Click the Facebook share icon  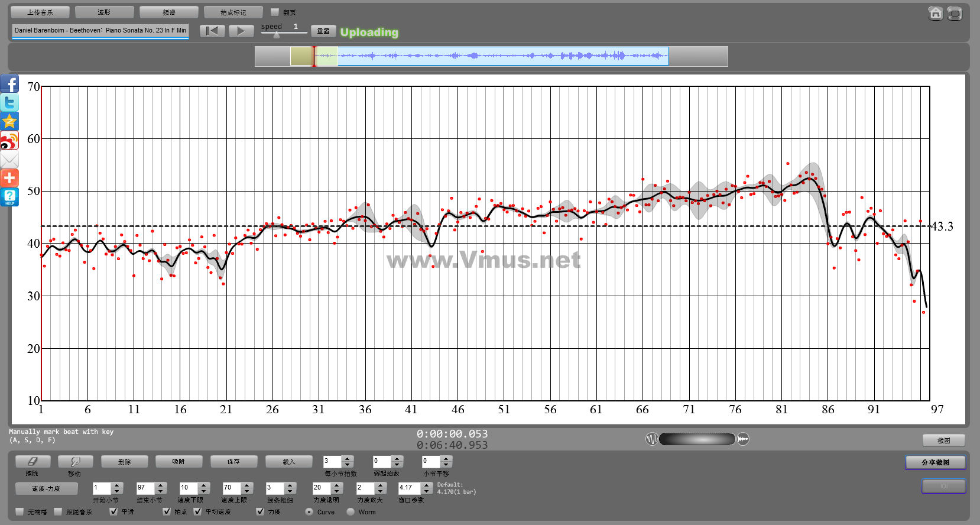coord(9,83)
